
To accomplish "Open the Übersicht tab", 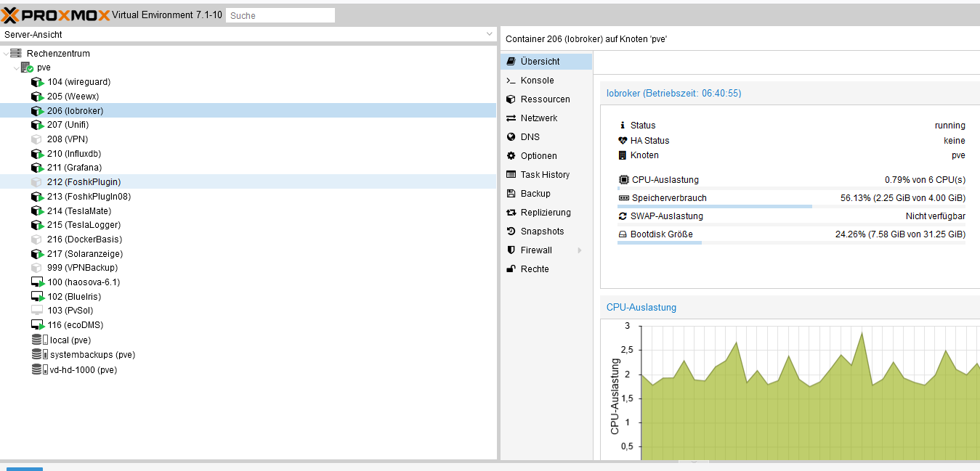I will [546, 62].
